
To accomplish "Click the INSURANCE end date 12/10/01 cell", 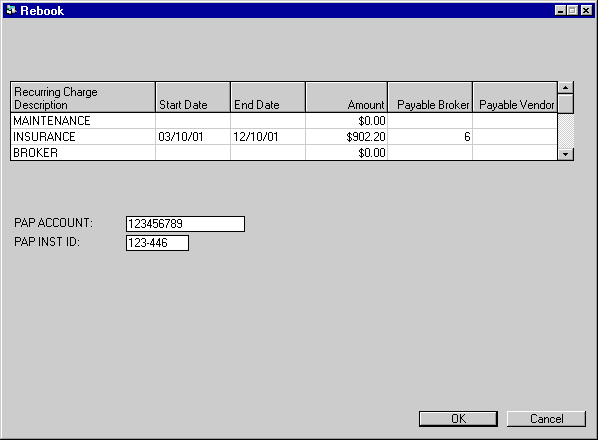I will pyautogui.click(x=268, y=136).
